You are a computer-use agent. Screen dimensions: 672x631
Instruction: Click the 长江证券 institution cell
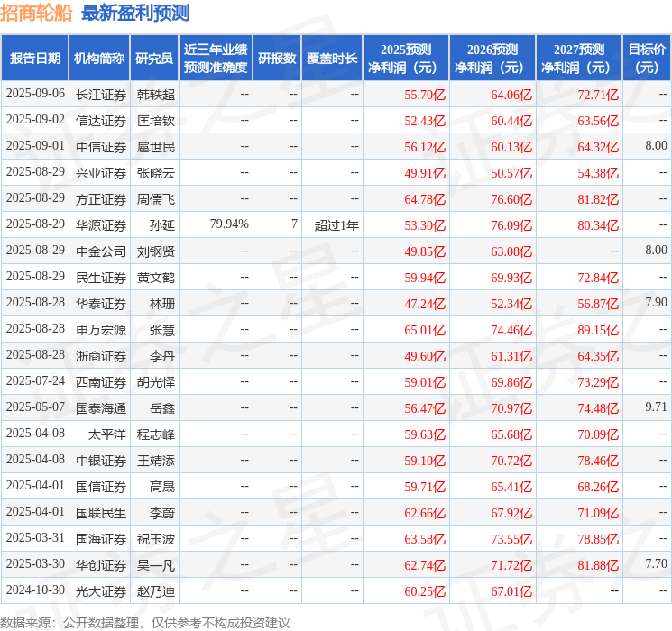101,95
